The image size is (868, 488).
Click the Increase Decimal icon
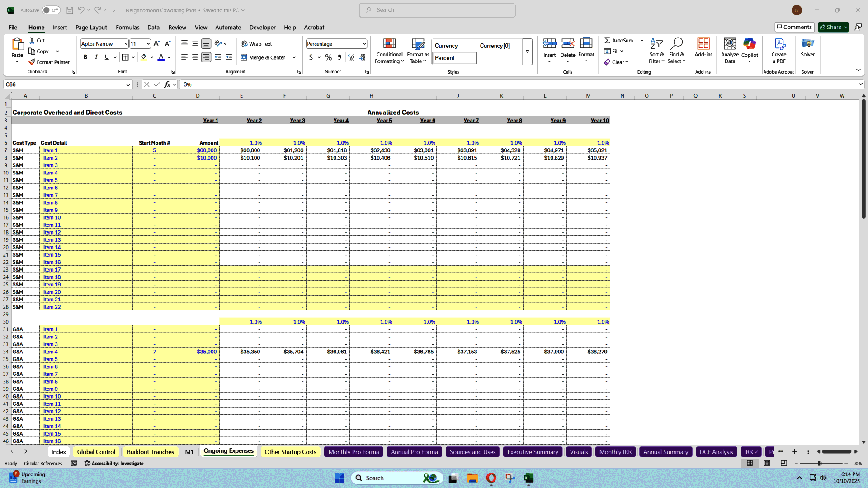click(351, 57)
